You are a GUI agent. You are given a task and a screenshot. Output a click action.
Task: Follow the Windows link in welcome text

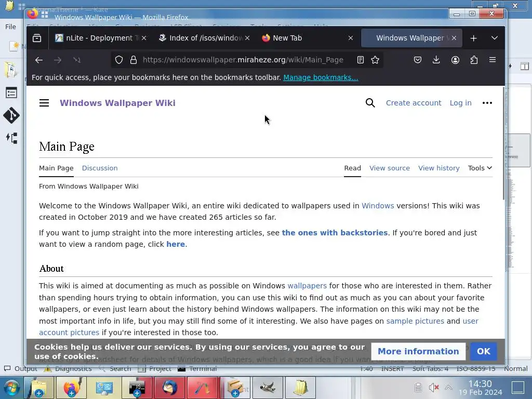pyautogui.click(x=378, y=206)
